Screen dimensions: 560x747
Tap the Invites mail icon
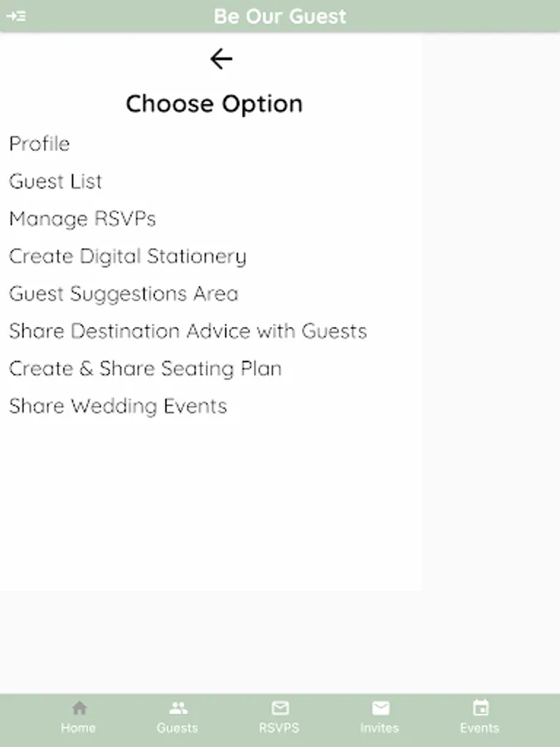380,708
